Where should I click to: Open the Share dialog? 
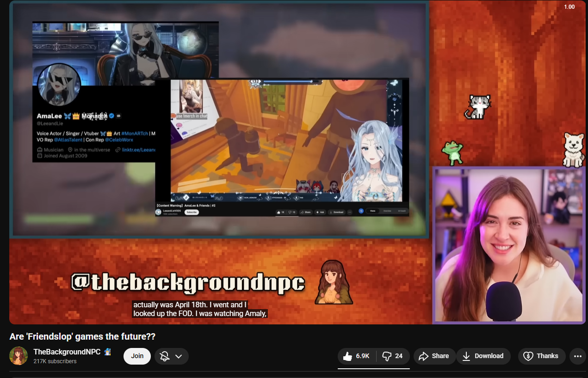click(x=434, y=356)
